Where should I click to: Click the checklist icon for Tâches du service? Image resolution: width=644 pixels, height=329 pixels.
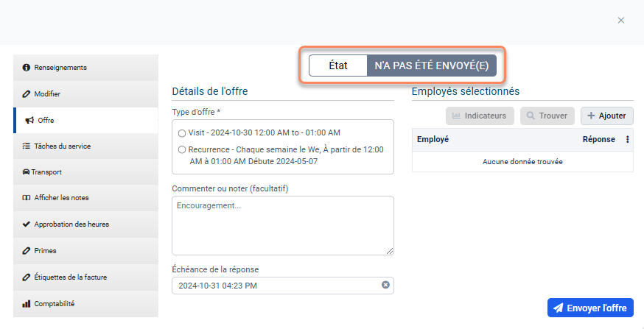click(x=27, y=146)
